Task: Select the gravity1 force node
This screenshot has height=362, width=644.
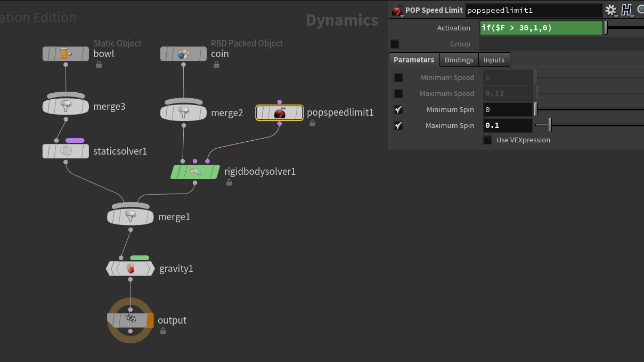Action: point(131,269)
